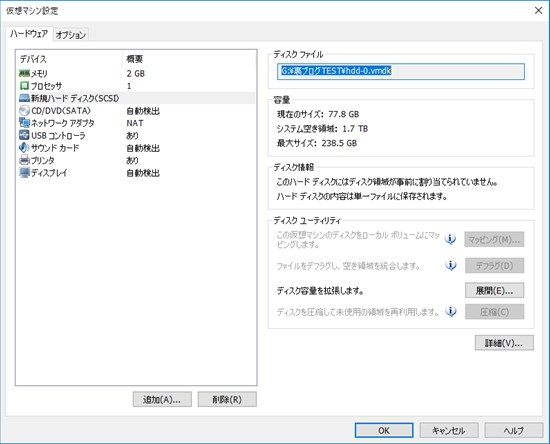The height and width of the screenshot is (444, 550).
Task: Click the 展開(E)... expand disk button
Action: click(495, 290)
